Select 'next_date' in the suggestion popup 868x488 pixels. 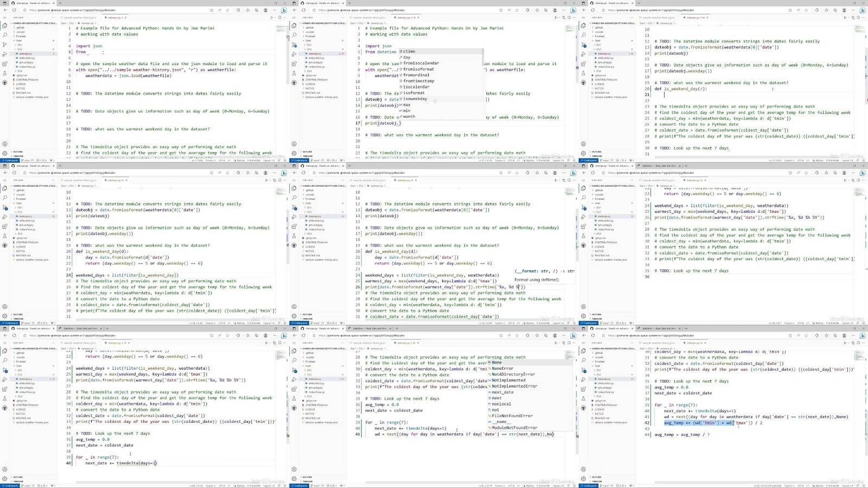click(x=502, y=392)
